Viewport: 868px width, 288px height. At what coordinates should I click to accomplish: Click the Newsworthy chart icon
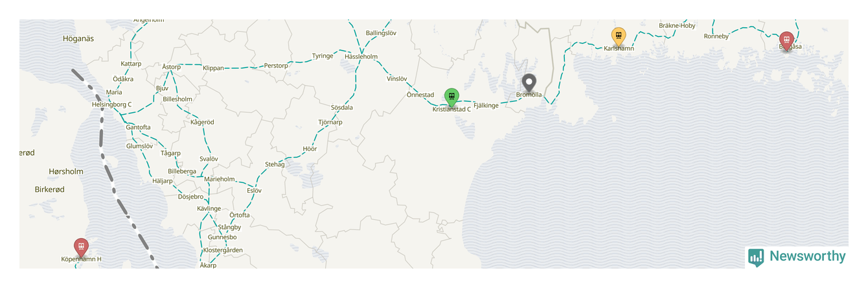click(x=756, y=258)
